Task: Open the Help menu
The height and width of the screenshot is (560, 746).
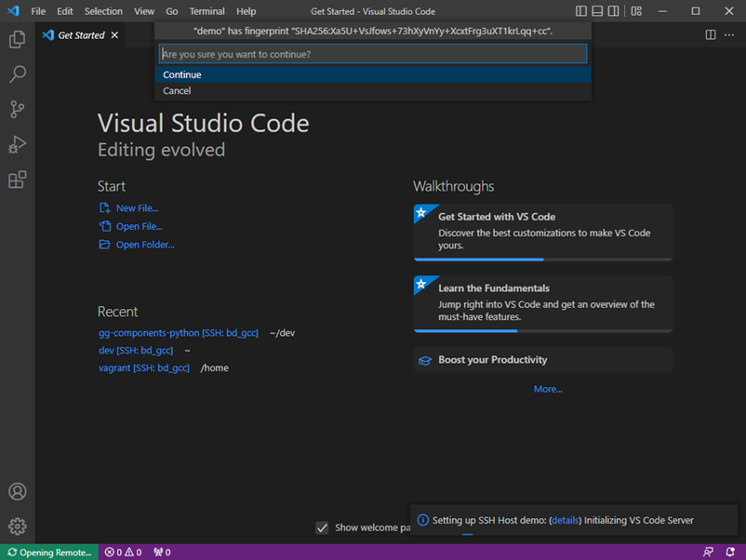Action: tap(246, 11)
